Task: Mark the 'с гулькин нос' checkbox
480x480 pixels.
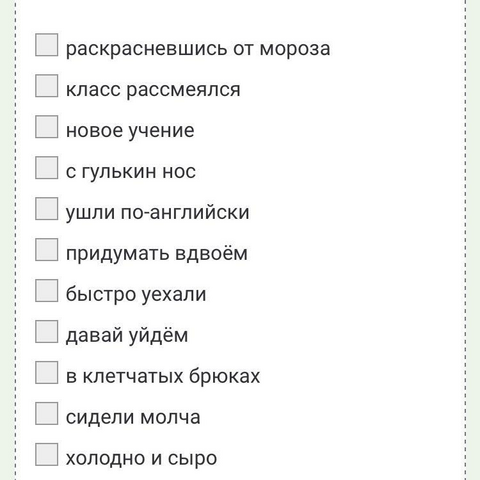Action: click(47, 168)
